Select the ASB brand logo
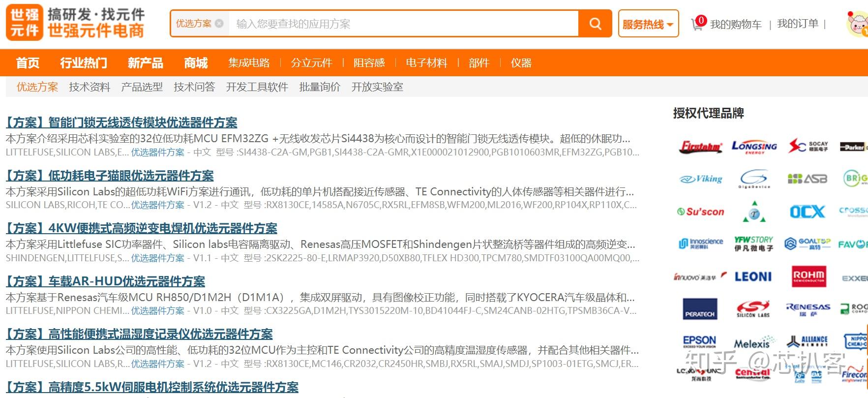 [x=807, y=179]
